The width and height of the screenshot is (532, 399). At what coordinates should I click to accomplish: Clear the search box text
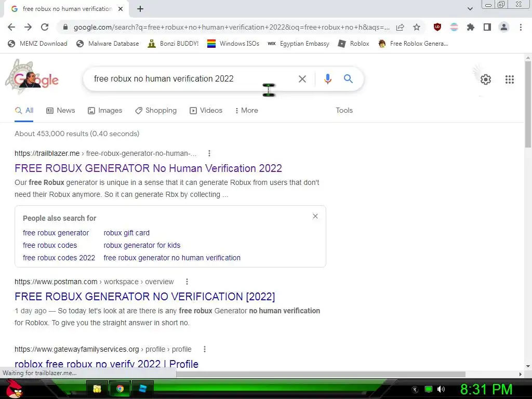coord(302,79)
